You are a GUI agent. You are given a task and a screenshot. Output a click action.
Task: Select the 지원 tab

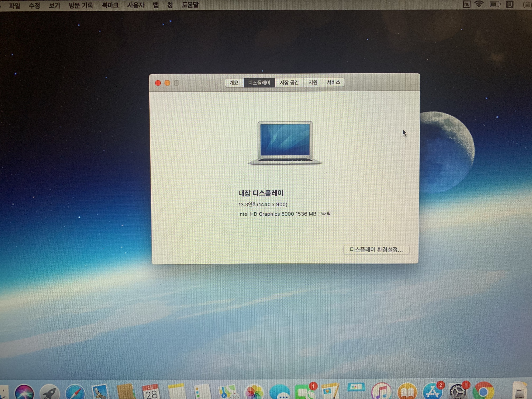(x=313, y=82)
